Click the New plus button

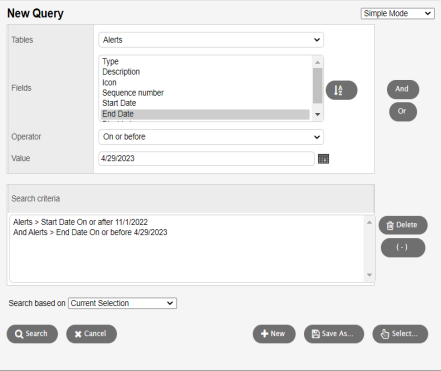point(274,334)
